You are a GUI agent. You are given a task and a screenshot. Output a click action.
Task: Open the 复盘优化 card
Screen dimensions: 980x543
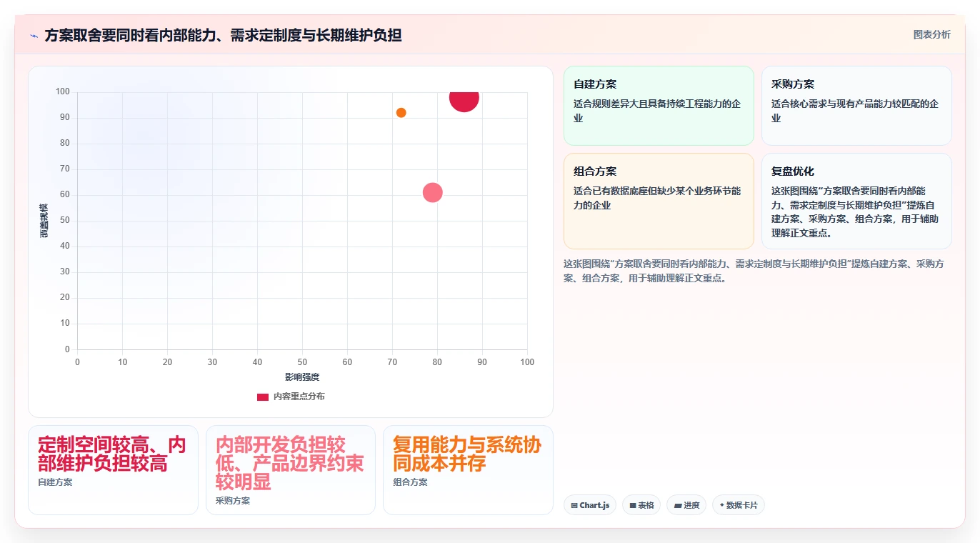click(856, 201)
